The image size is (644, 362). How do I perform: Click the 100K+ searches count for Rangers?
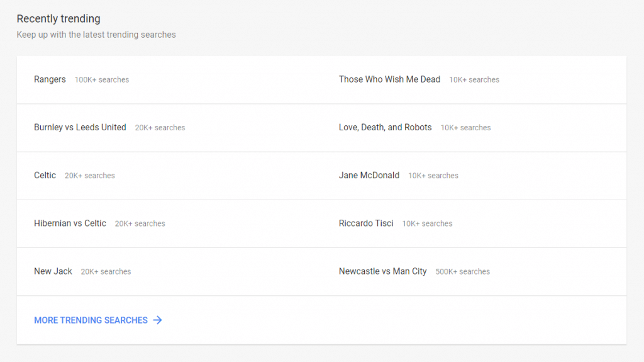102,80
